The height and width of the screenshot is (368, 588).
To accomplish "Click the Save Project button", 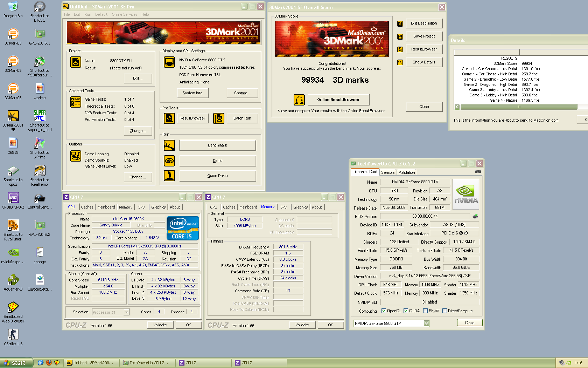I will click(x=424, y=36).
